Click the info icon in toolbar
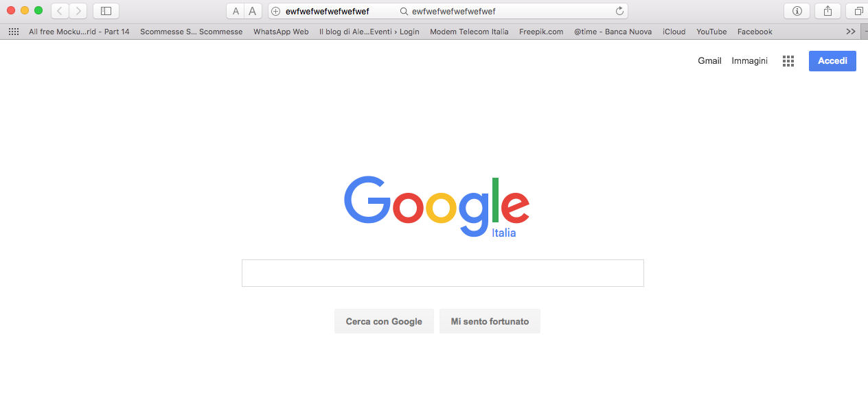Image resolution: width=868 pixels, height=409 pixels. click(x=797, y=11)
